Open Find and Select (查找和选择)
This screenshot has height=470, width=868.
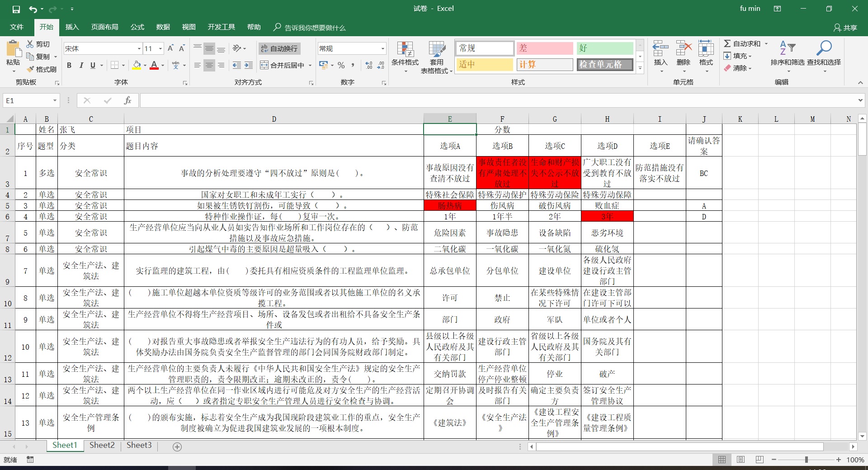pos(824,57)
